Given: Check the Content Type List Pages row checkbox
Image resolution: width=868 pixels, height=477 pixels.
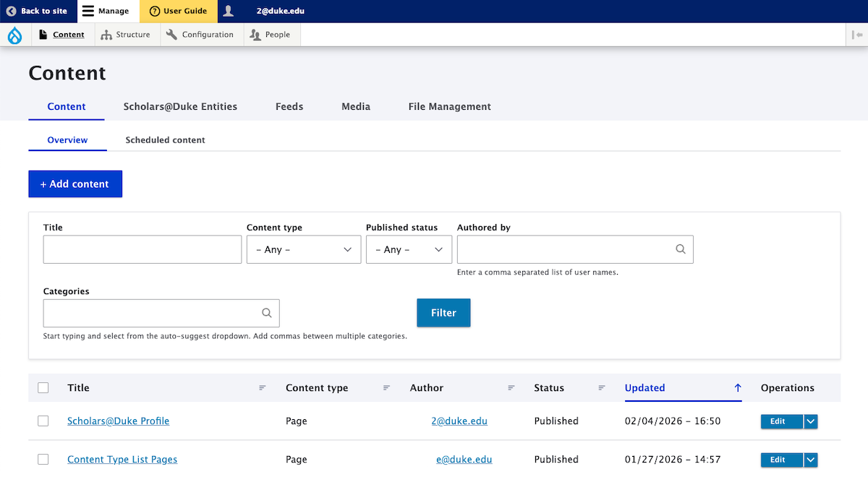Looking at the screenshot, I should click(43, 459).
